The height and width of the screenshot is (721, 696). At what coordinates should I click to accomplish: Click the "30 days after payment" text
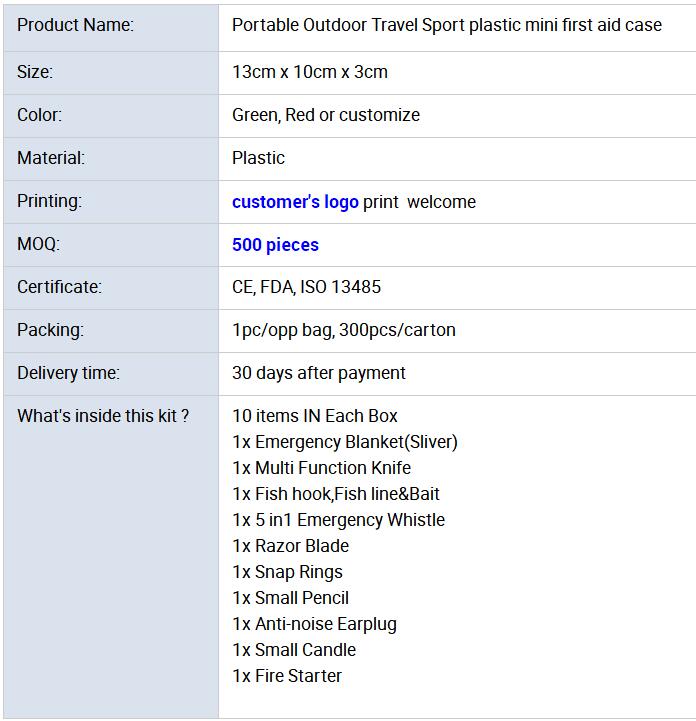pos(319,373)
